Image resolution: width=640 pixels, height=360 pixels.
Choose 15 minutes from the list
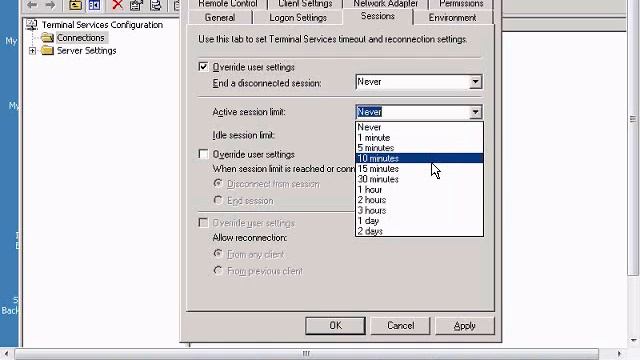pos(419,169)
